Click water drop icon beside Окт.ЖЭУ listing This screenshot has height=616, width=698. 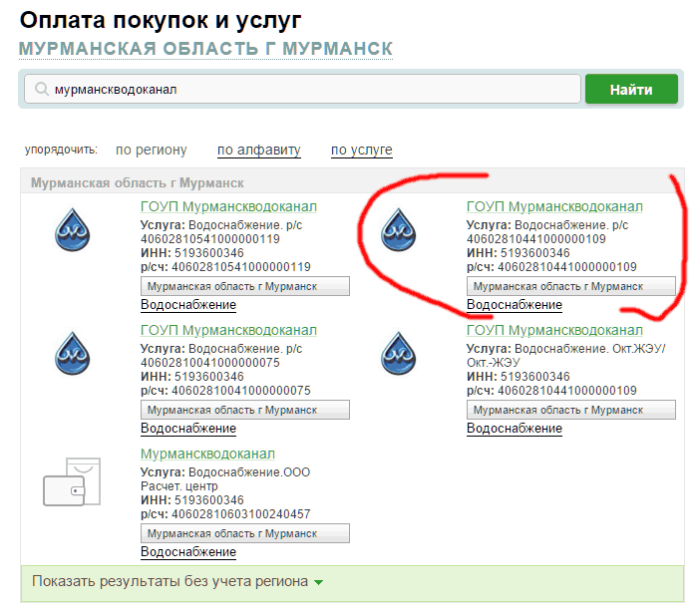coord(399,354)
